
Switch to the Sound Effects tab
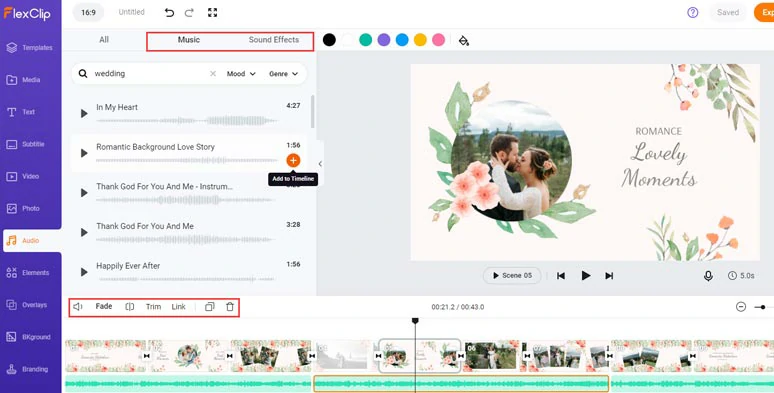[273, 39]
